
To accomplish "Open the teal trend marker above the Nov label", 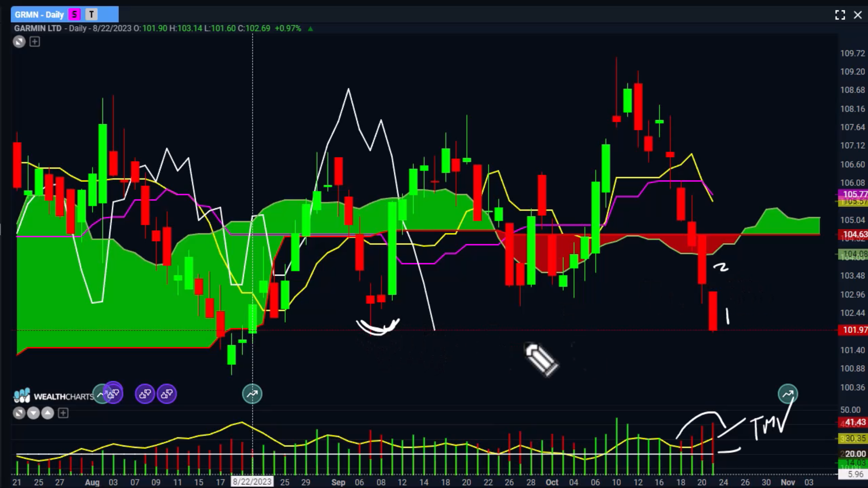I will point(788,394).
